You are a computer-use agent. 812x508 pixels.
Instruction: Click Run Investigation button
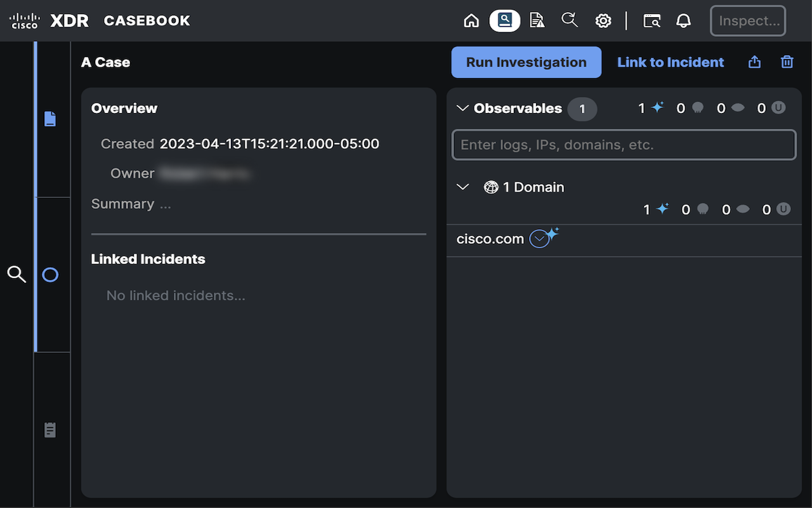point(527,62)
